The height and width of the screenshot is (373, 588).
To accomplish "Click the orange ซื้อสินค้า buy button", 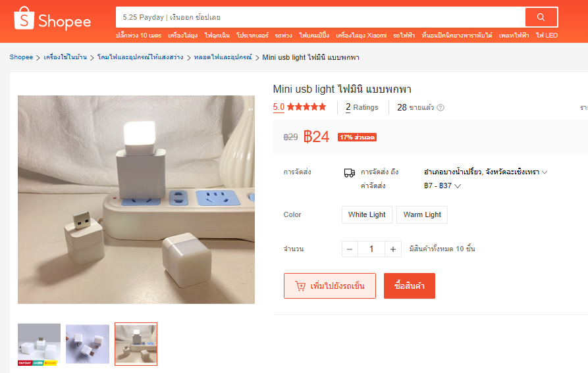I will [x=410, y=286].
